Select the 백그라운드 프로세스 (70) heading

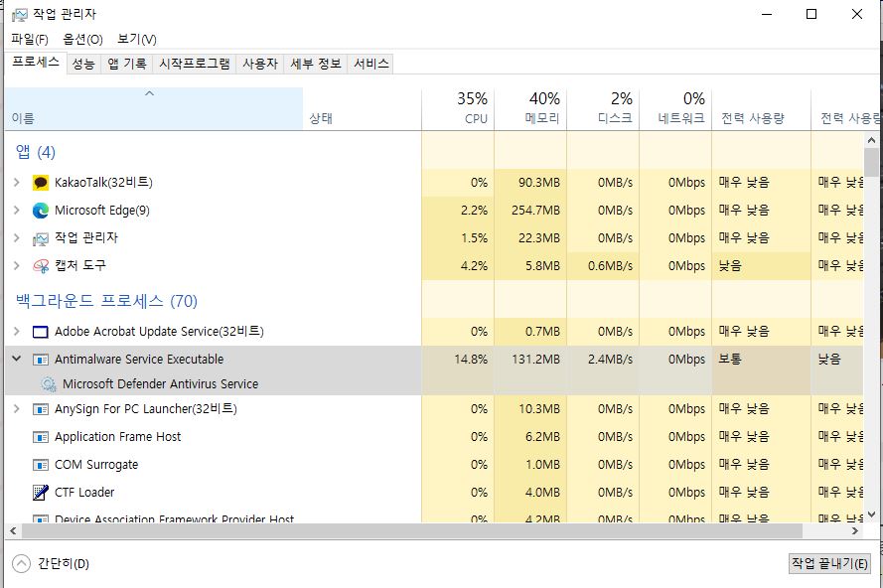coord(106,301)
